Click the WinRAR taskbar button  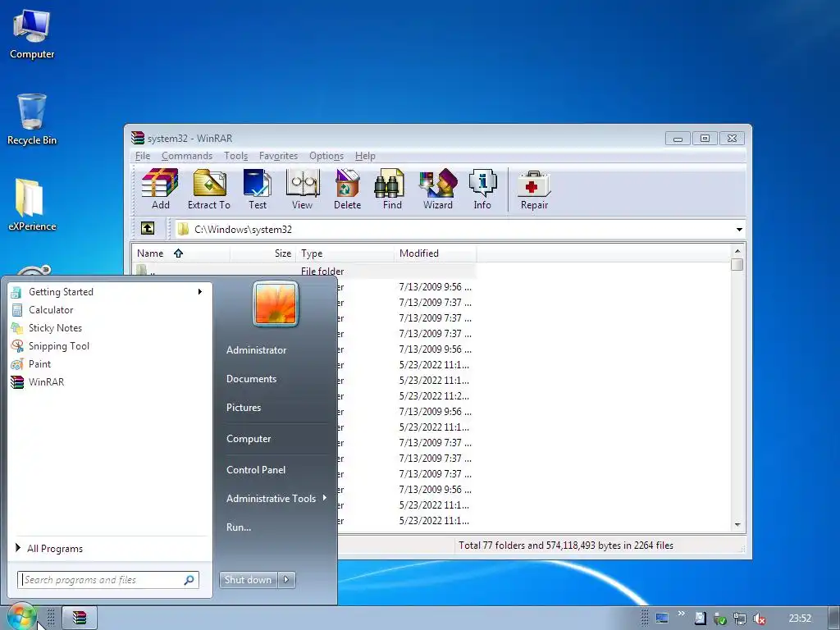coord(80,619)
